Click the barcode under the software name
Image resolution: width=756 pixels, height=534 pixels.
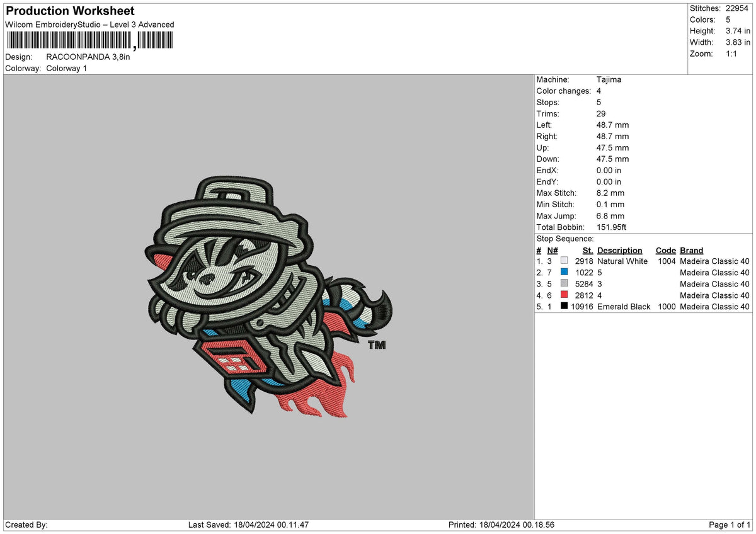89,40
